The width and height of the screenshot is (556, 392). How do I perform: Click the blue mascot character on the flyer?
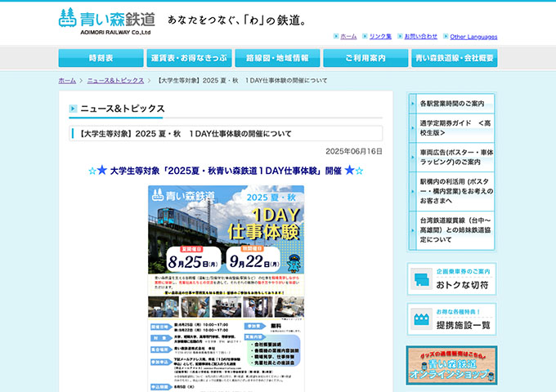point(294,263)
